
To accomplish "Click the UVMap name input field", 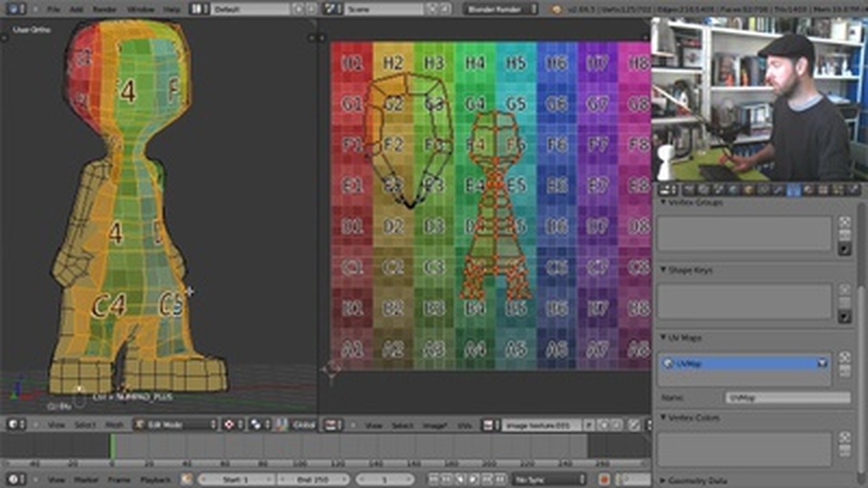I will click(787, 398).
